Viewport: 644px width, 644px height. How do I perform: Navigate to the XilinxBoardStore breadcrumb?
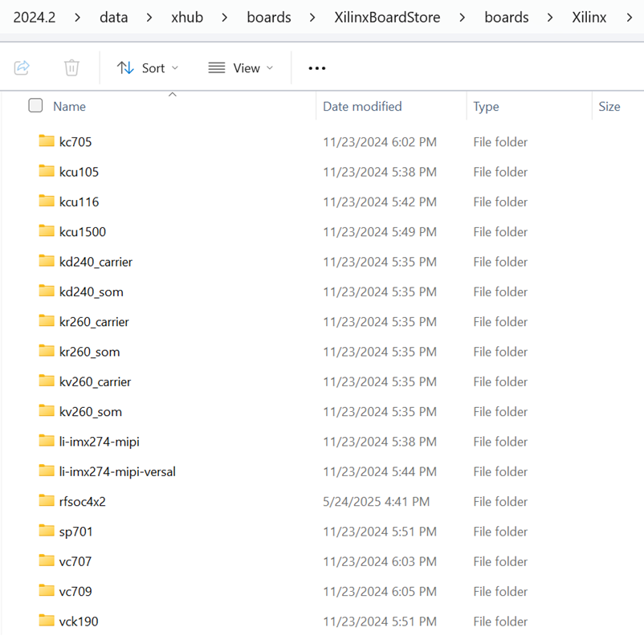pyautogui.click(x=387, y=18)
